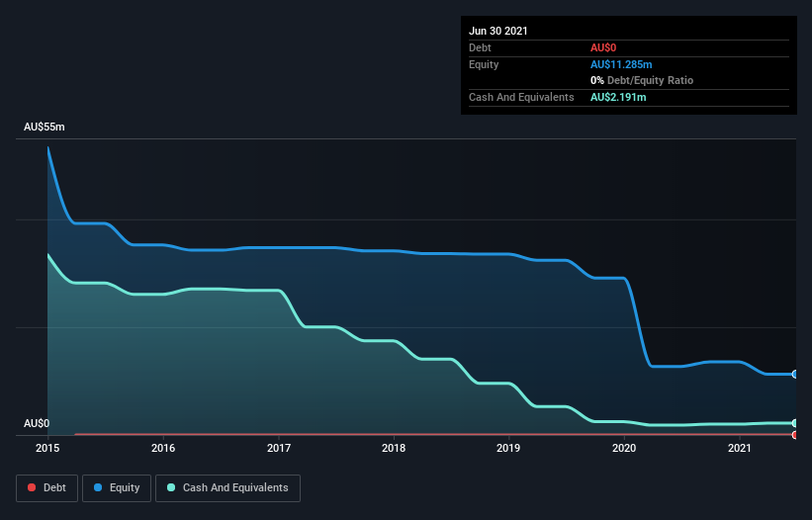812x520 pixels.
Task: Select the 2016 x-axis label
Action: pos(163,448)
